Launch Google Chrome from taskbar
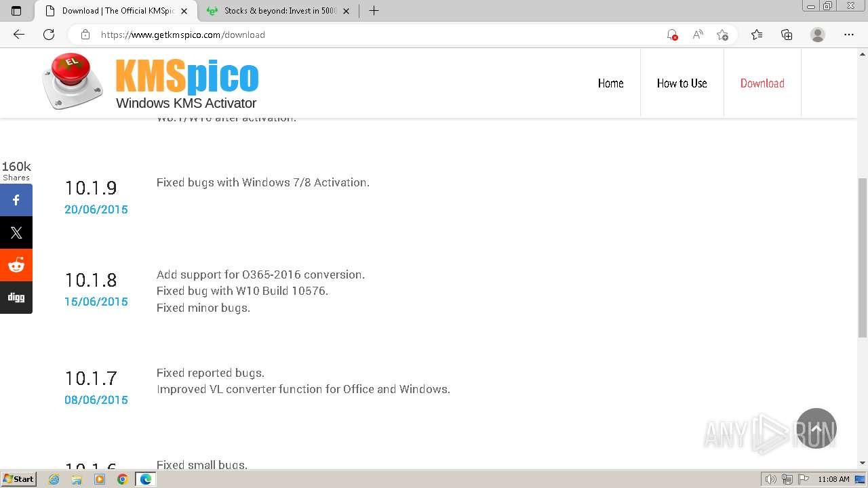This screenshot has width=868, height=488. pos(122,479)
